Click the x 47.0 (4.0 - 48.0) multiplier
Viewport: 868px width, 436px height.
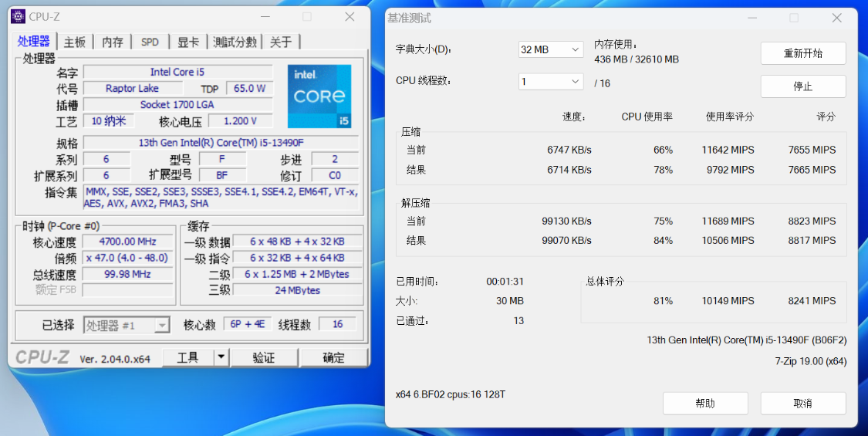127,258
